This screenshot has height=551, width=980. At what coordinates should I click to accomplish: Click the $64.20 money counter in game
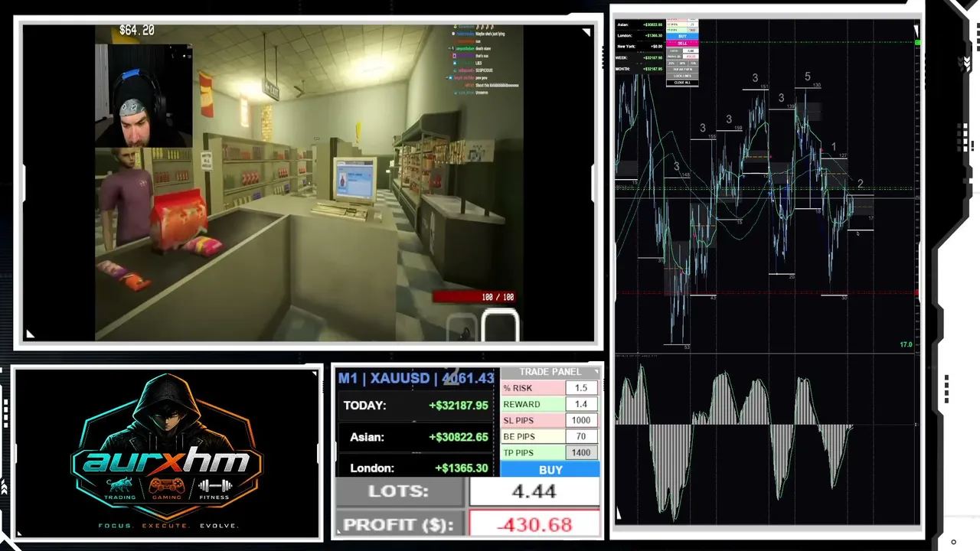pyautogui.click(x=136, y=31)
